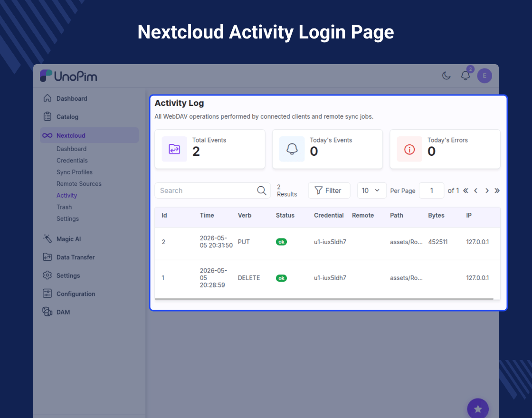
Task: Sort by the Id column header
Action: 164,216
